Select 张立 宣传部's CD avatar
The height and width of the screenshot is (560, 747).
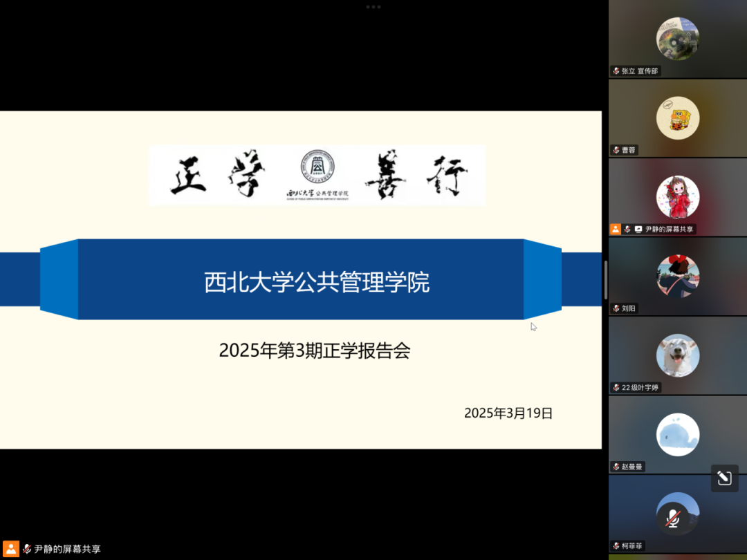coord(677,39)
